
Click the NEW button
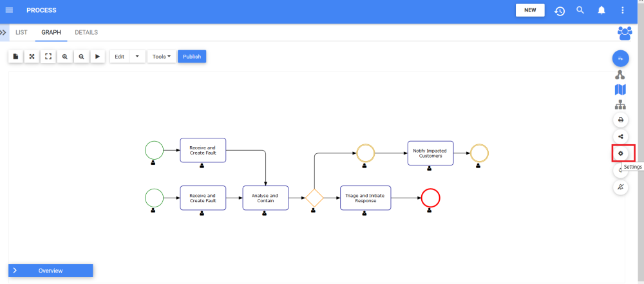pos(530,10)
